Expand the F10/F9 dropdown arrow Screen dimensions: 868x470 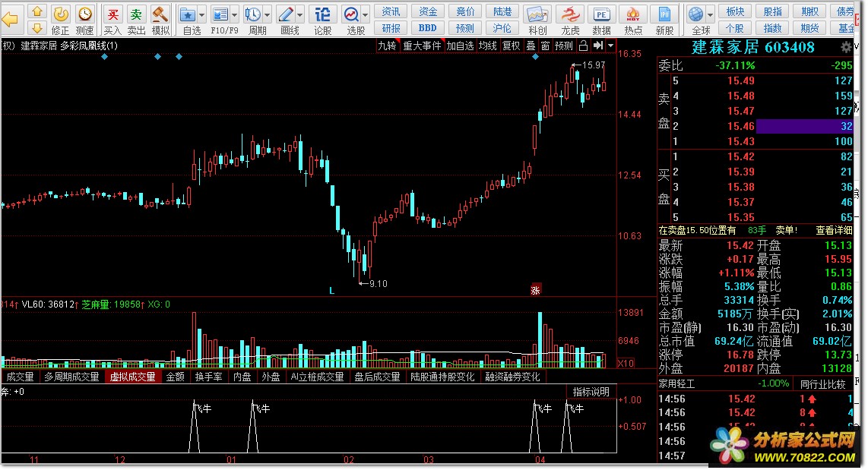(x=235, y=15)
